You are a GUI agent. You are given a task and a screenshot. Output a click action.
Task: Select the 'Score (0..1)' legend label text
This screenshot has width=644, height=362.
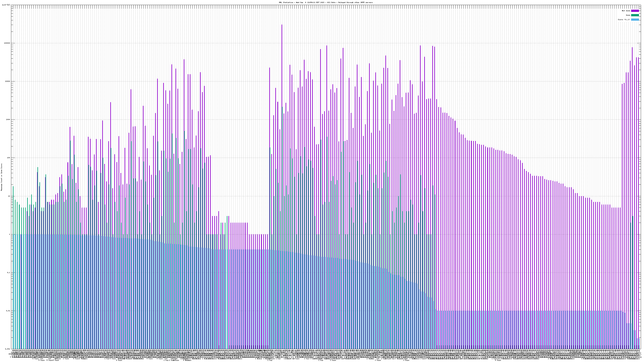[624, 20]
